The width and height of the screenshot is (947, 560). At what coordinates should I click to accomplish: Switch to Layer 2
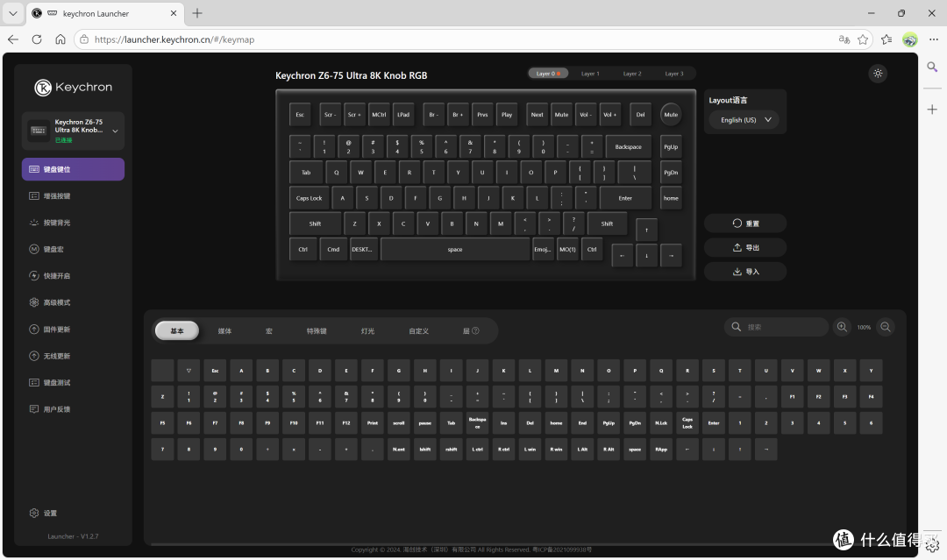(x=631, y=74)
